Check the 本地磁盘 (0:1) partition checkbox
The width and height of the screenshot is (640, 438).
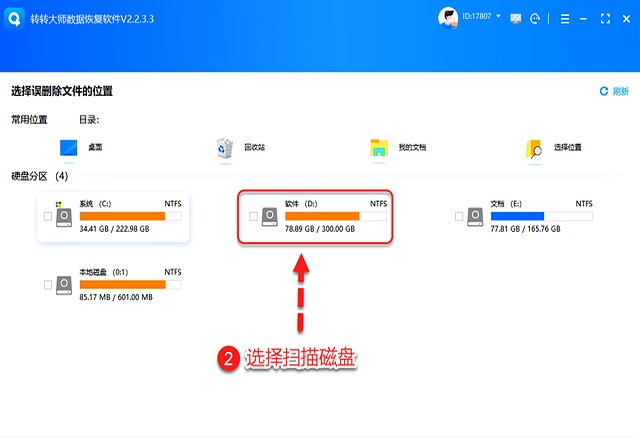point(48,285)
